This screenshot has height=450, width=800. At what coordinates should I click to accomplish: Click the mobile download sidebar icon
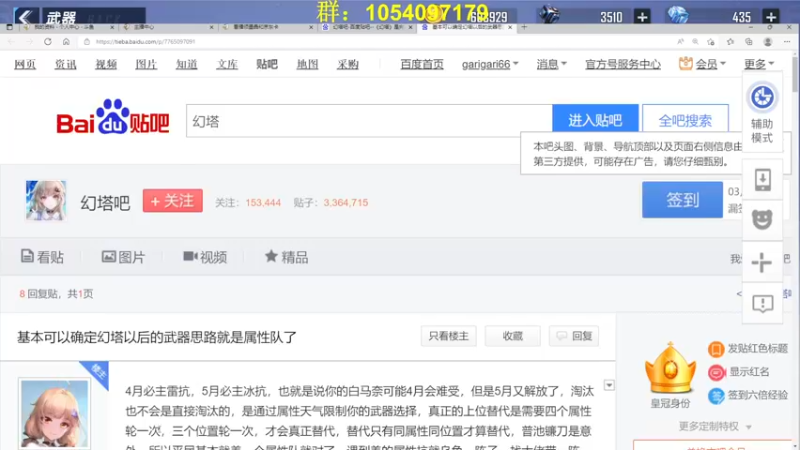click(762, 180)
